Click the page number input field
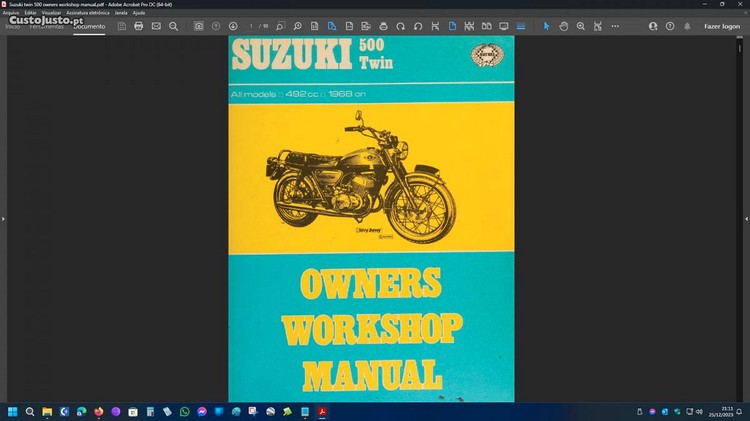The height and width of the screenshot is (421, 750). coord(253,26)
